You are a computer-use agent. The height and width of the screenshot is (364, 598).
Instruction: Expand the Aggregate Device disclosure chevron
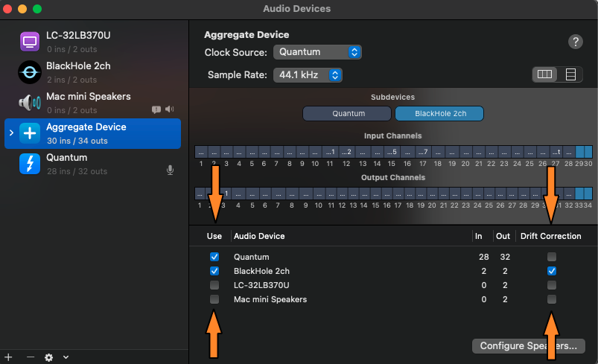coord(11,132)
